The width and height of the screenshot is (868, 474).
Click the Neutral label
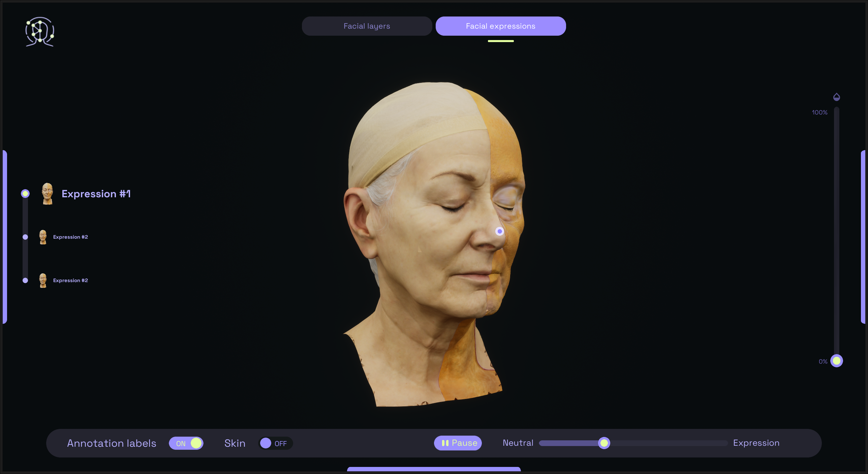518,443
